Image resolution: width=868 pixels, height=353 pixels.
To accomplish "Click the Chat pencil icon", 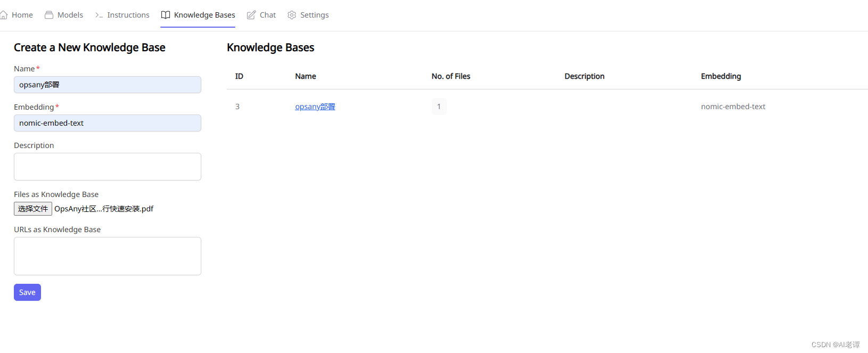I will coord(251,15).
